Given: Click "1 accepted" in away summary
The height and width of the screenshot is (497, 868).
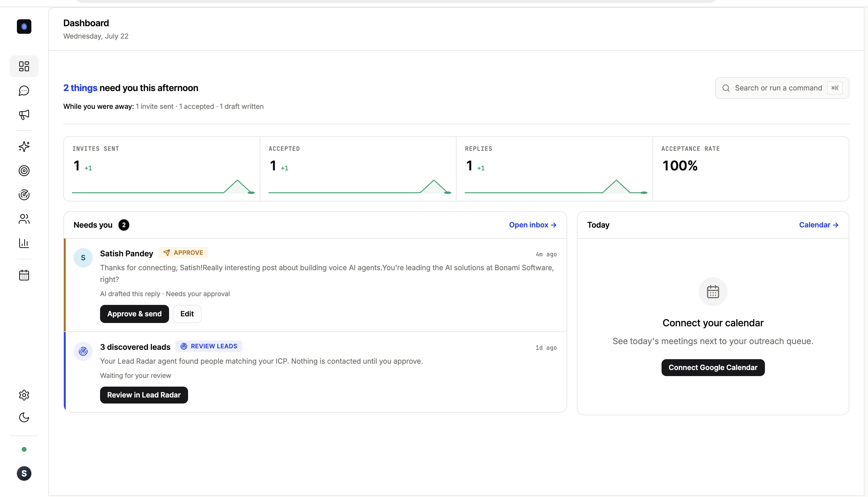Looking at the screenshot, I should pyautogui.click(x=197, y=106).
